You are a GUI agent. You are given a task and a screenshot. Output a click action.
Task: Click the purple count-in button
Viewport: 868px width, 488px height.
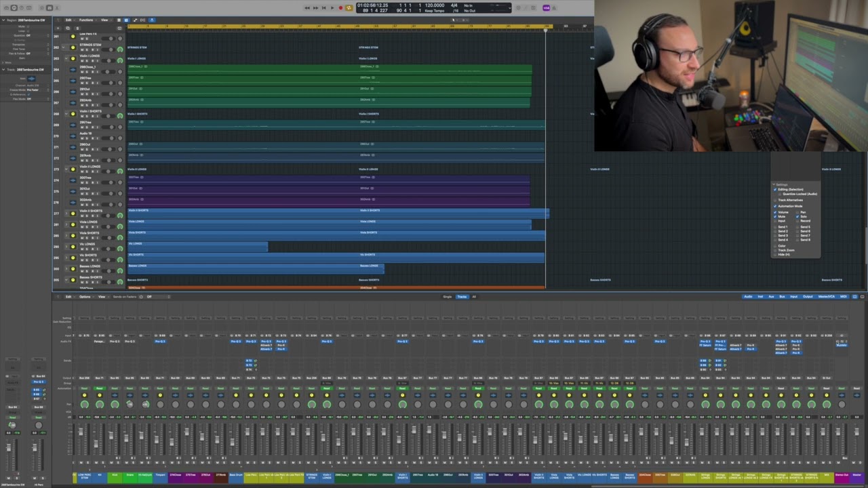[x=547, y=8]
